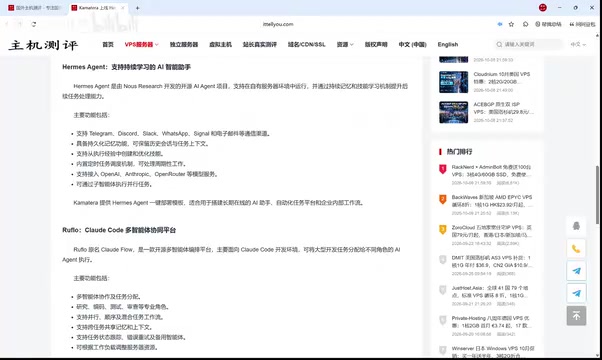Click the bullet mentioning Telegram, Discord, Slack
602x360 pixels.
[173, 134]
